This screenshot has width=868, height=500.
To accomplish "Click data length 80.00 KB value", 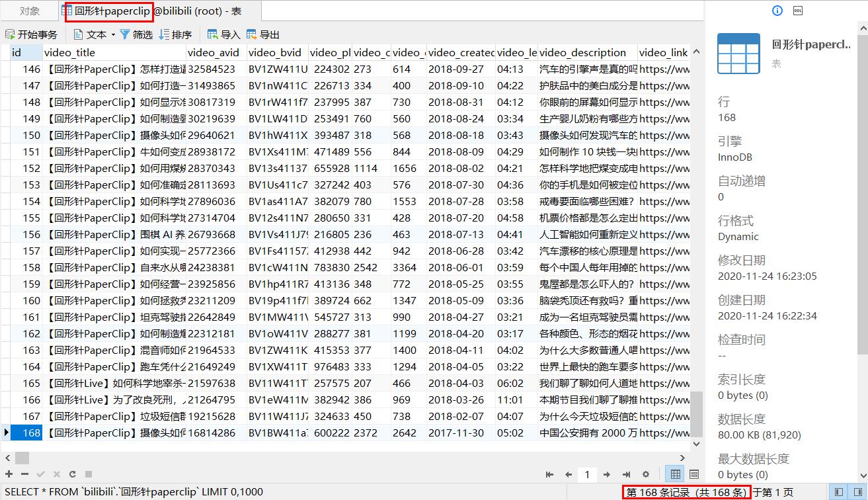I will tap(759, 435).
